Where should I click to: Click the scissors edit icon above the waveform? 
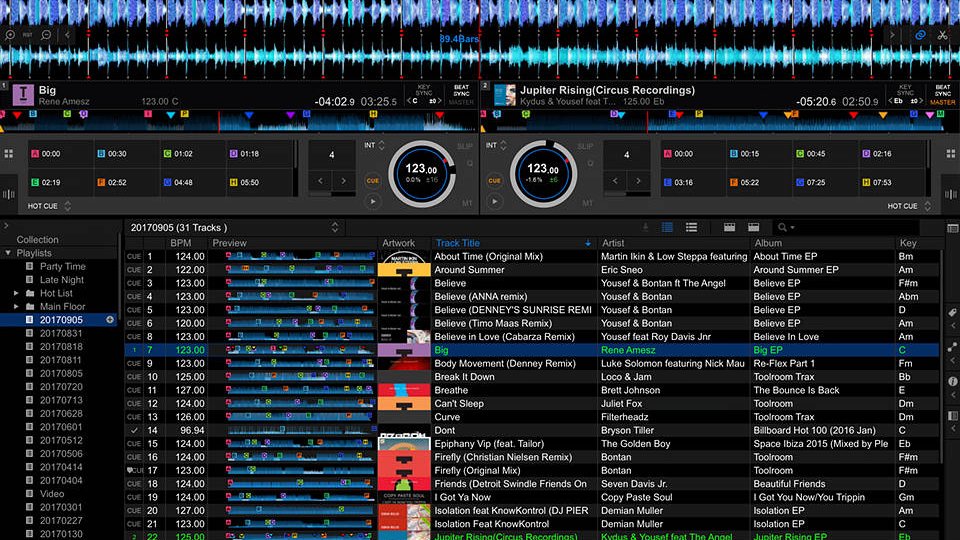(942, 35)
